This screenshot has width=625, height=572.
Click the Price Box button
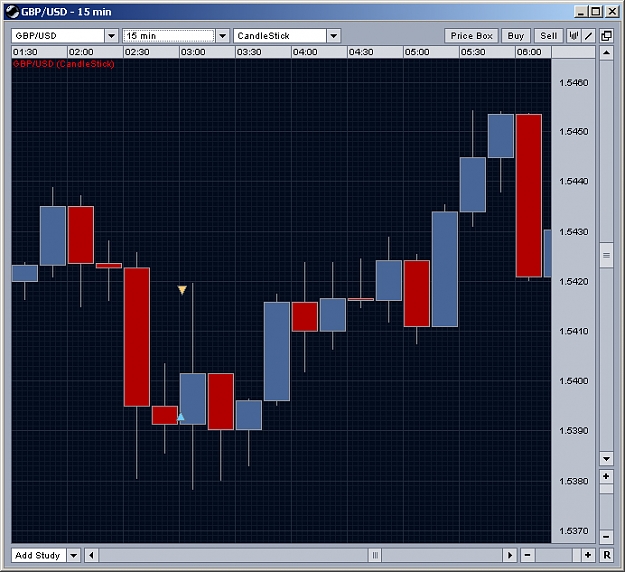pyautogui.click(x=471, y=36)
